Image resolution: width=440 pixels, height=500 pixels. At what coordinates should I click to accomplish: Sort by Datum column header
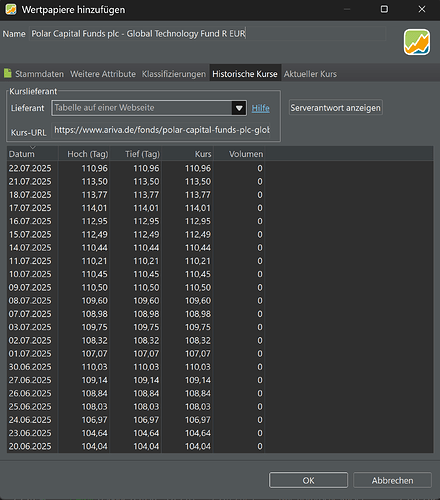tap(33, 154)
